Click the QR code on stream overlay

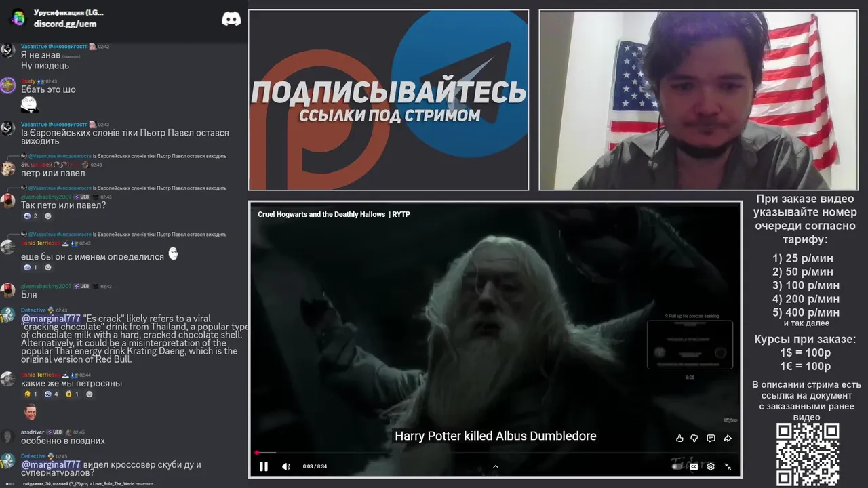point(808,454)
